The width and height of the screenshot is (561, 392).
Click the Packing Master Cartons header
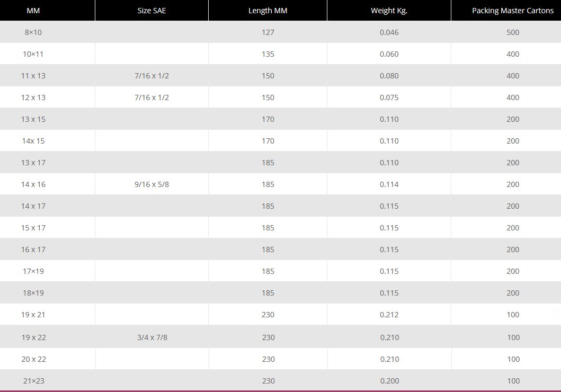click(x=513, y=11)
